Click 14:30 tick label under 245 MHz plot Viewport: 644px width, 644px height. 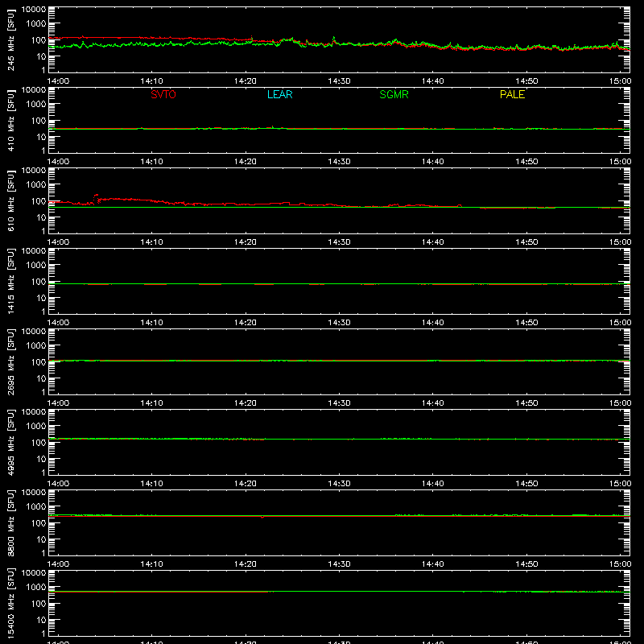coord(339,81)
